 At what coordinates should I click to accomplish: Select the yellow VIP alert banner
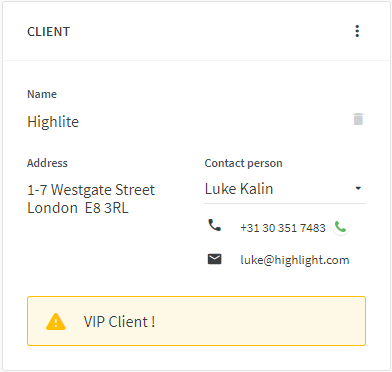[x=196, y=321]
